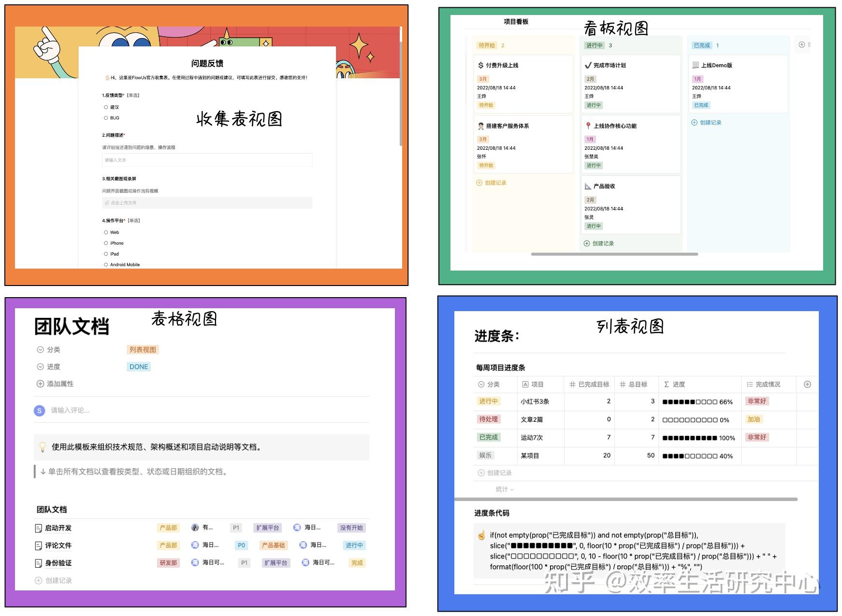Click the 进行中 kanban column header

(594, 45)
